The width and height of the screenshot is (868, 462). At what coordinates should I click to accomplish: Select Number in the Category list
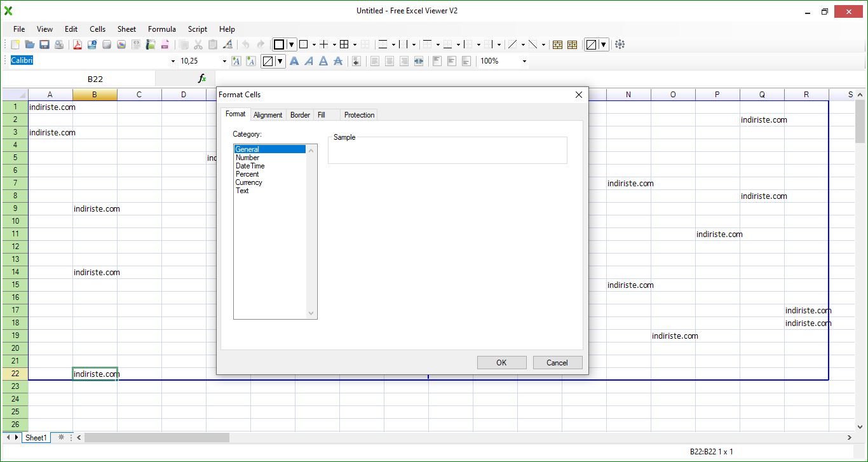click(270, 158)
